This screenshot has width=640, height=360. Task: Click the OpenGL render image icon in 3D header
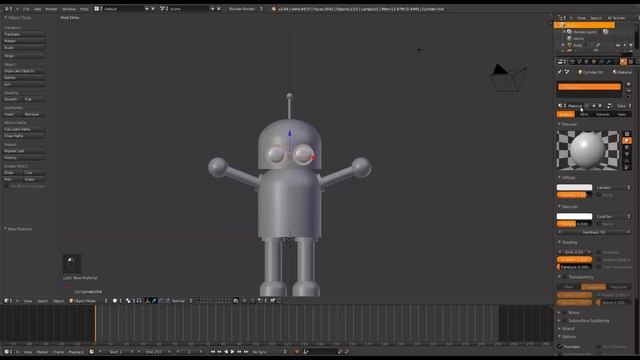[272, 301]
